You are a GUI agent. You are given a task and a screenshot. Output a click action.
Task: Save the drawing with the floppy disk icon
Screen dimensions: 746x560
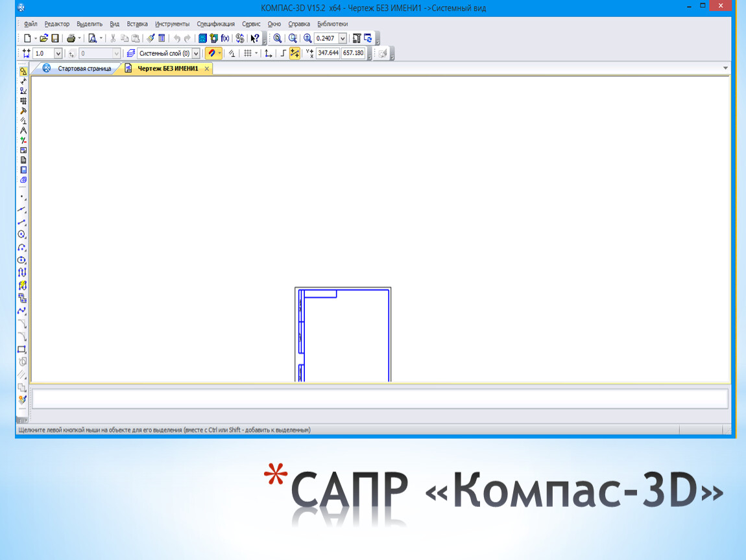tap(55, 38)
